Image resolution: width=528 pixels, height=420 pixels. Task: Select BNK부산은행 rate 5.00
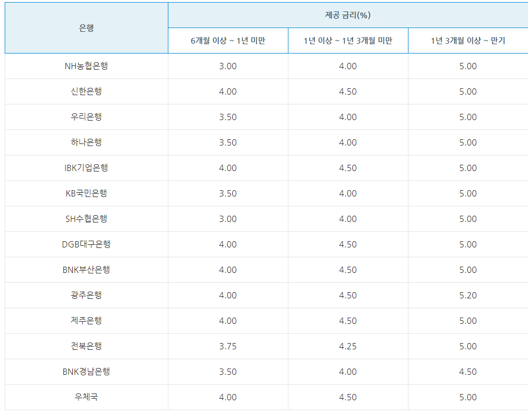tap(468, 270)
